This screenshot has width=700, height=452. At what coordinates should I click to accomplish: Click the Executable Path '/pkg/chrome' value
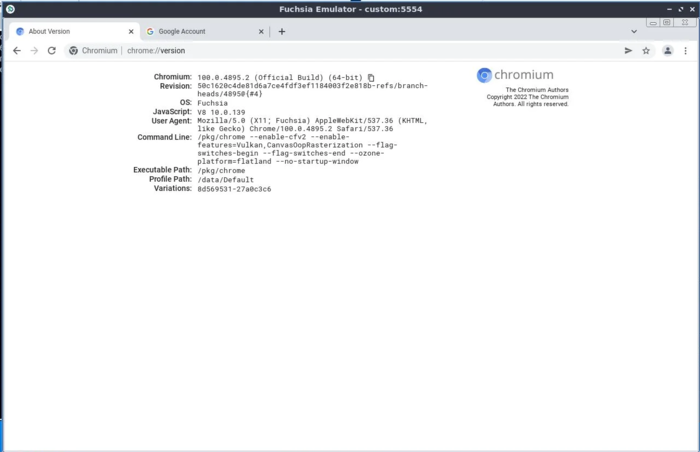coord(221,171)
